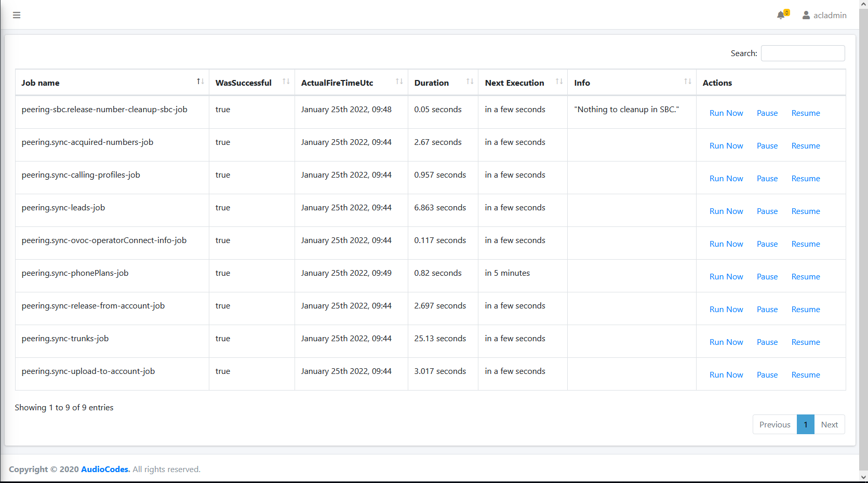The height and width of the screenshot is (483, 868).
Task: Select page 1 in pagination
Action: coord(805,424)
